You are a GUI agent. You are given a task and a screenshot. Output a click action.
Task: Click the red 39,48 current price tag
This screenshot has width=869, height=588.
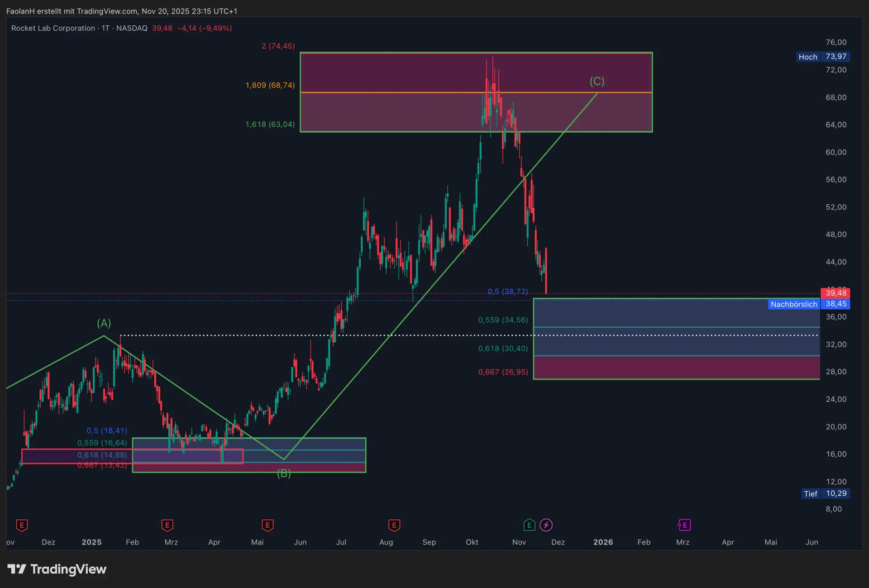tap(835, 293)
